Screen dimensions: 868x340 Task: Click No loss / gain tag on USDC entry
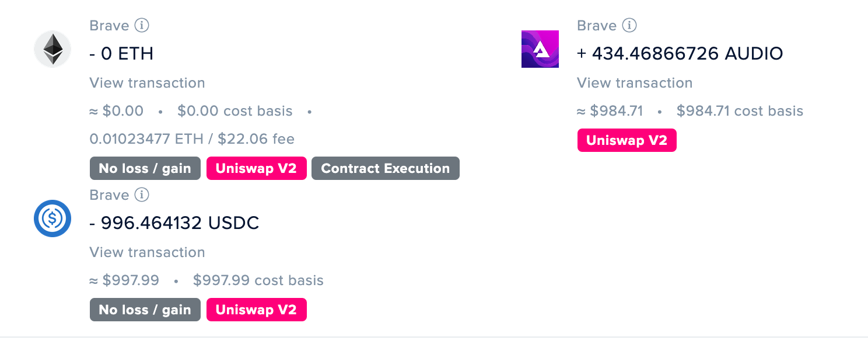145,310
